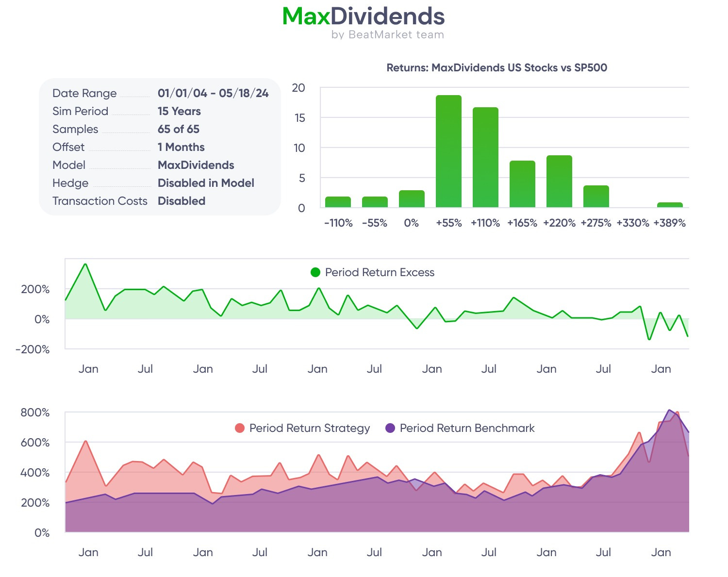Image resolution: width=728 pixels, height=577 pixels.
Task: Click the 'Sim Period' label
Action: (x=80, y=111)
